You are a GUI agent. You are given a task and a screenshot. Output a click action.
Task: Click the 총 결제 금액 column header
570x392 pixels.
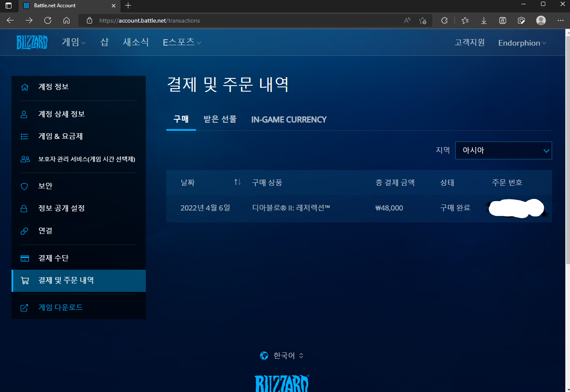coord(395,183)
